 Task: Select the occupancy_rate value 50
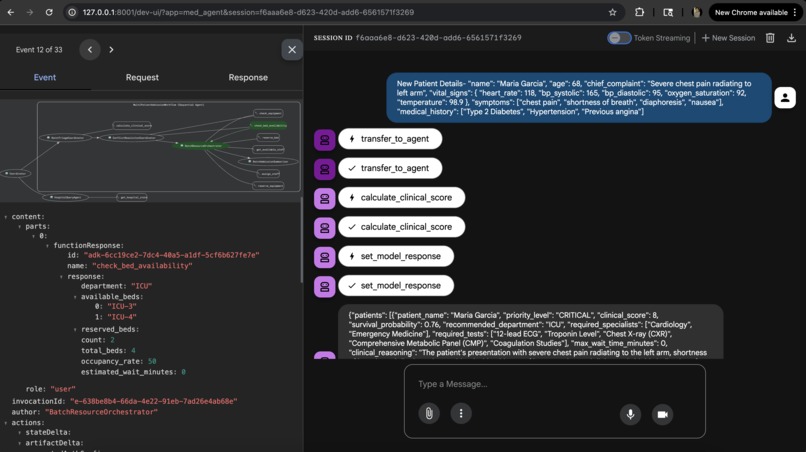[x=152, y=361]
